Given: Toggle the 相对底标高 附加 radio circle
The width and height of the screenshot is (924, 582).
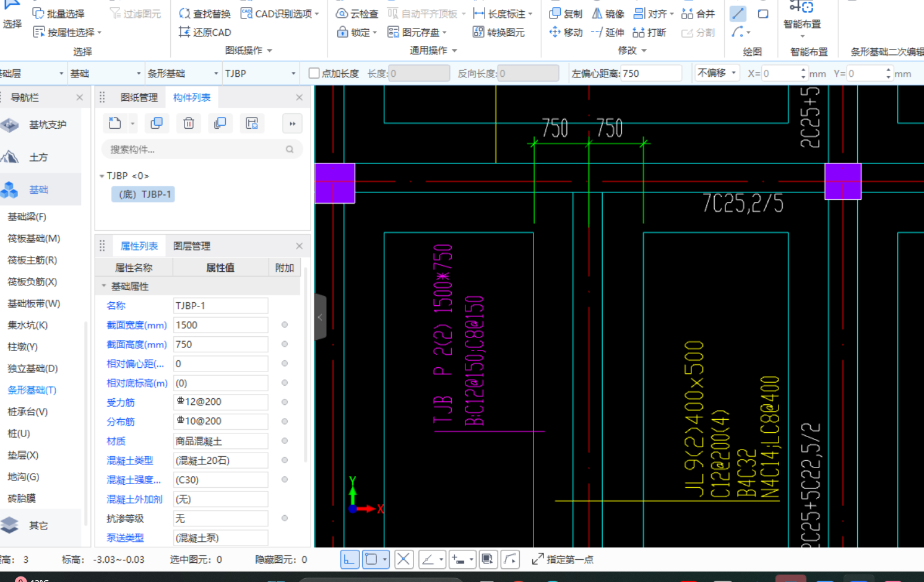Looking at the screenshot, I should click(285, 383).
